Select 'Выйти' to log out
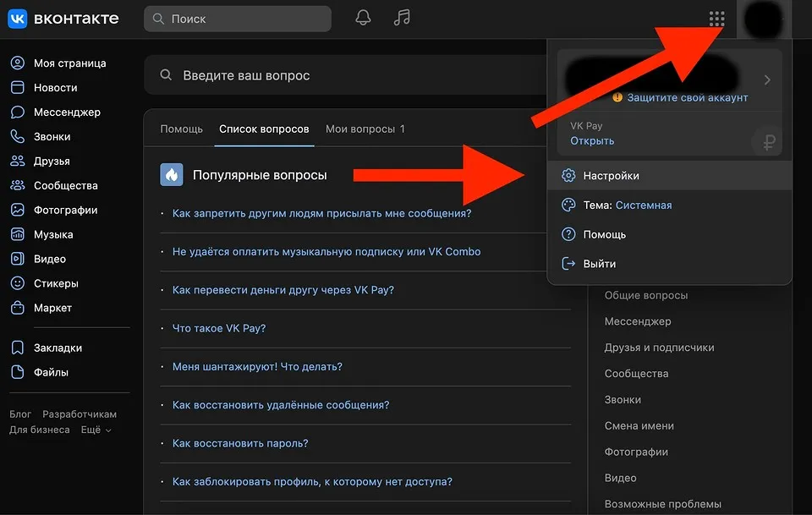The image size is (812, 515). (x=670, y=264)
